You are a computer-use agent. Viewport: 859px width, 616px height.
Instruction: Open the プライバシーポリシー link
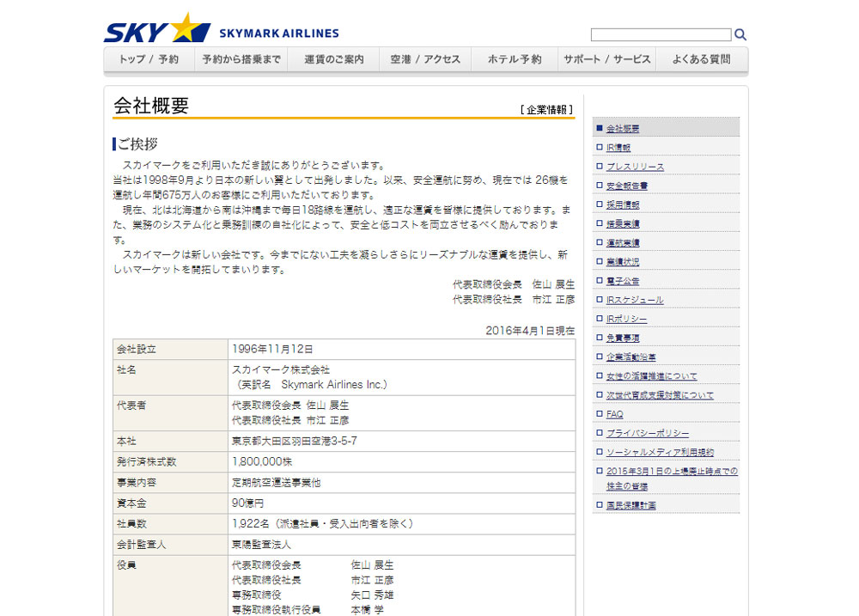click(647, 433)
